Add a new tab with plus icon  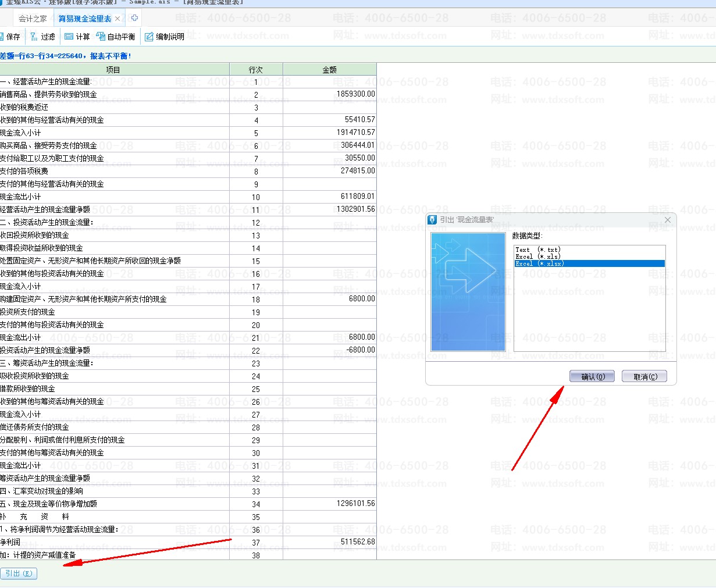click(134, 18)
